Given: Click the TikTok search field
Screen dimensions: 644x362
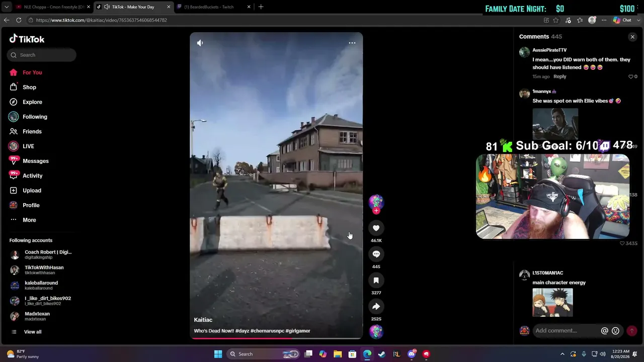Looking at the screenshot, I should click(42, 55).
